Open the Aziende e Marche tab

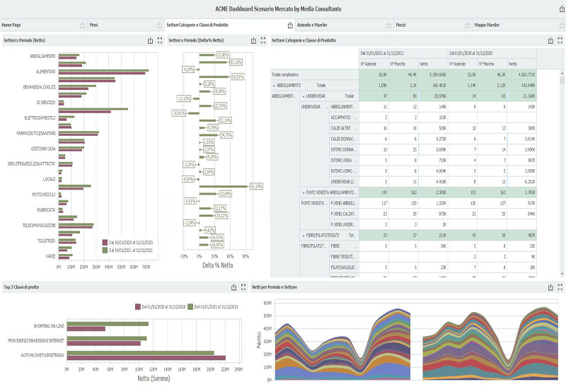pos(331,25)
